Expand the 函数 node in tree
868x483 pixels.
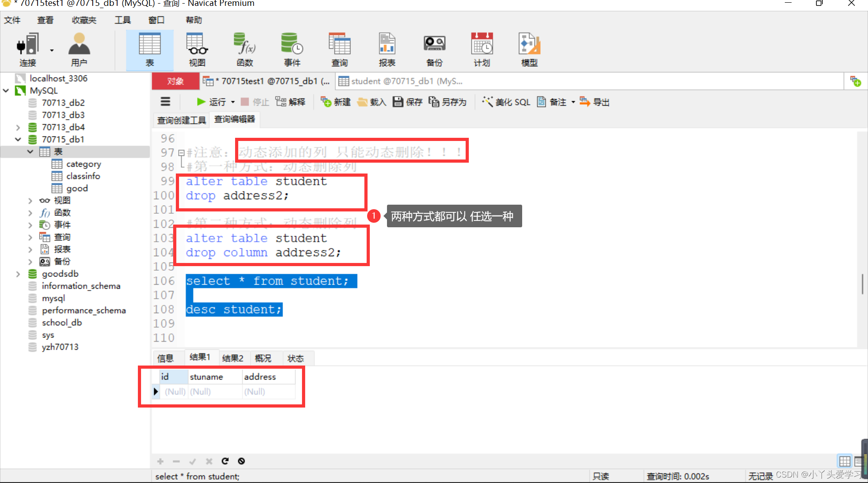click(x=30, y=213)
